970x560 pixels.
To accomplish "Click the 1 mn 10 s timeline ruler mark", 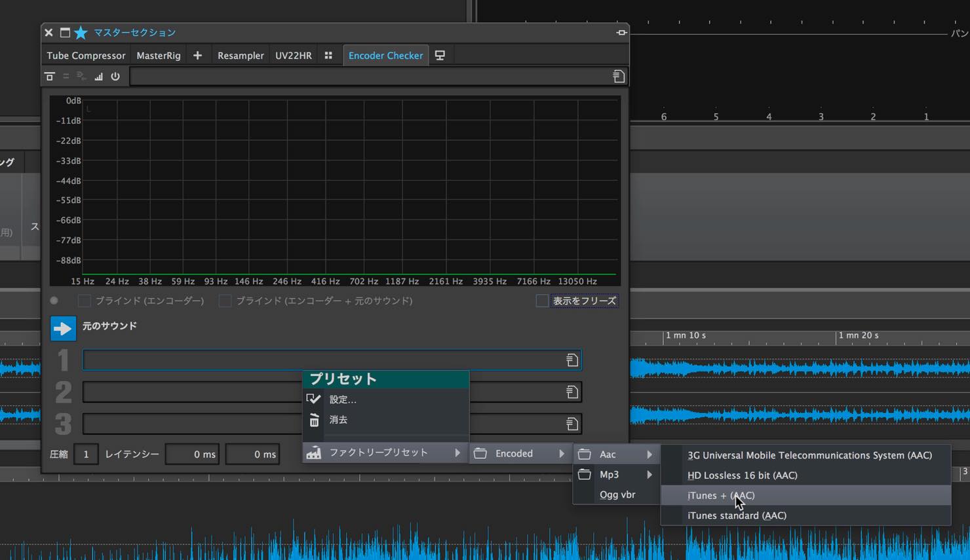I will pyautogui.click(x=686, y=335).
